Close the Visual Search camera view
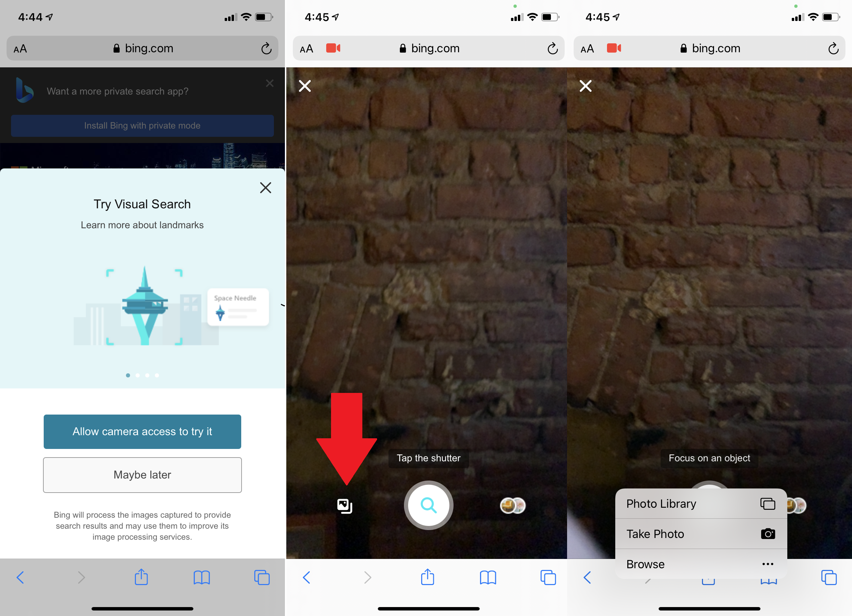This screenshot has height=616, width=852. (305, 86)
